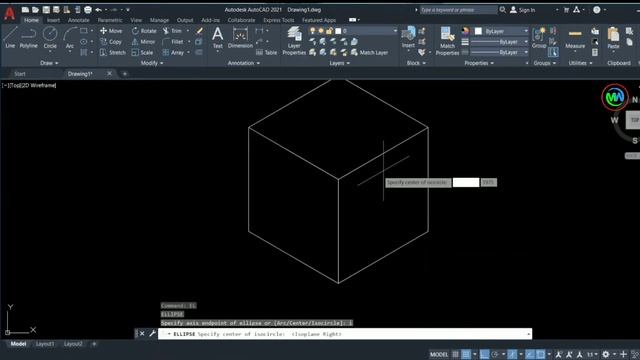
Task: Select the Line tool
Action: coord(10,38)
